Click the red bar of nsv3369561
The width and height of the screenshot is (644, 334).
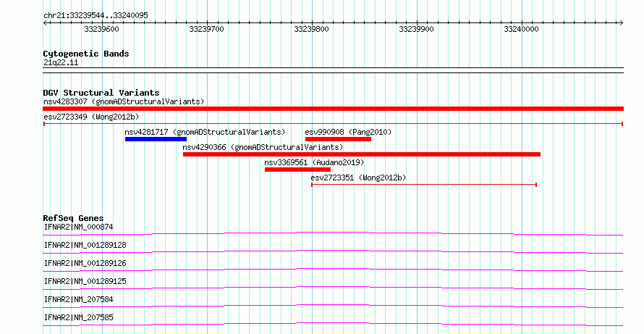click(x=298, y=170)
